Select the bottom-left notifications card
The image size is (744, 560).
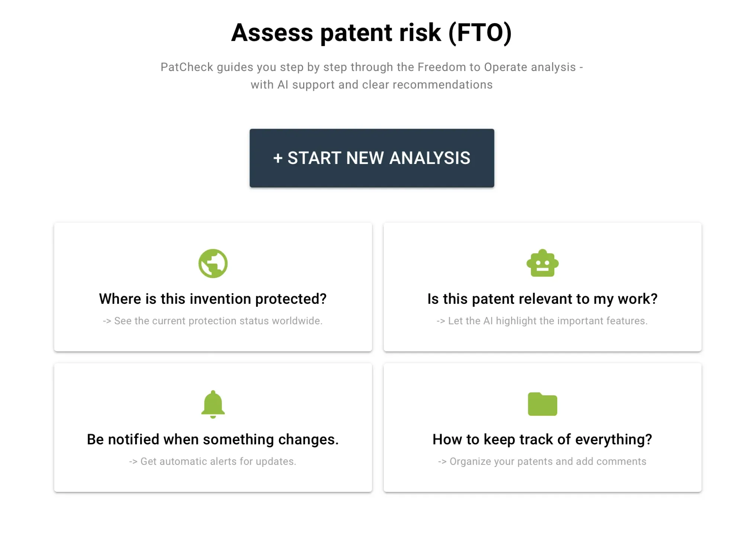[x=212, y=427]
